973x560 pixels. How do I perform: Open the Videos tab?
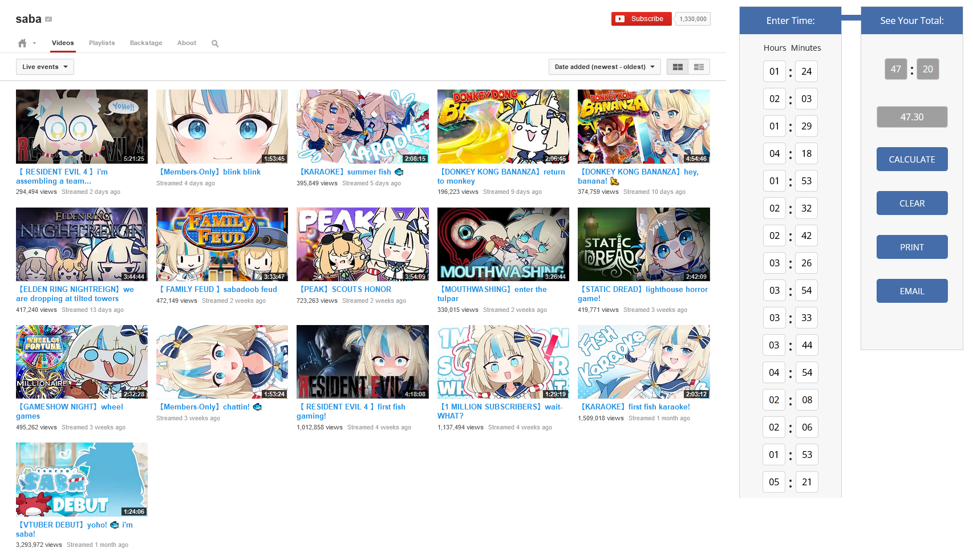pyautogui.click(x=63, y=43)
